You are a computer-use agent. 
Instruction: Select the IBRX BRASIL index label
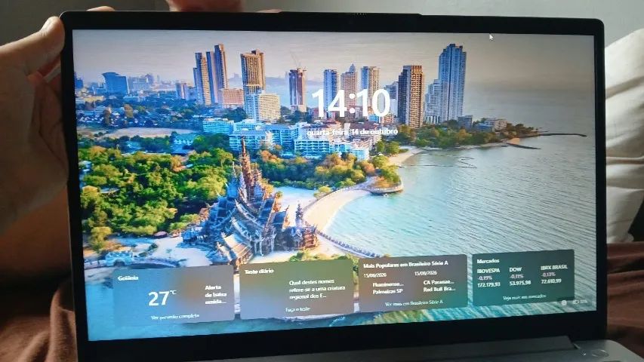554,267
